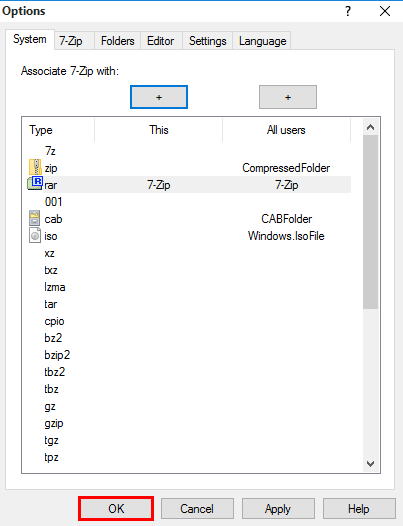This screenshot has height=526, width=403.
Task: Go to the Editor tab
Action: [160, 41]
